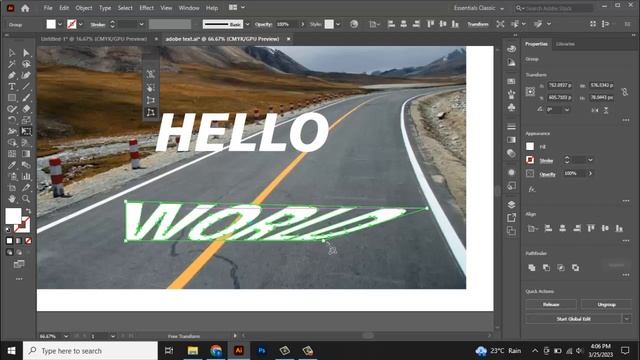Select the Eyedropper tool

click(12, 165)
